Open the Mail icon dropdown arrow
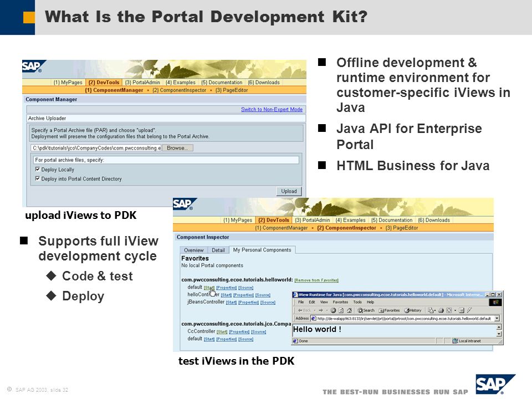Image resolution: width=532 pixels, height=399 pixels. click(435, 310)
